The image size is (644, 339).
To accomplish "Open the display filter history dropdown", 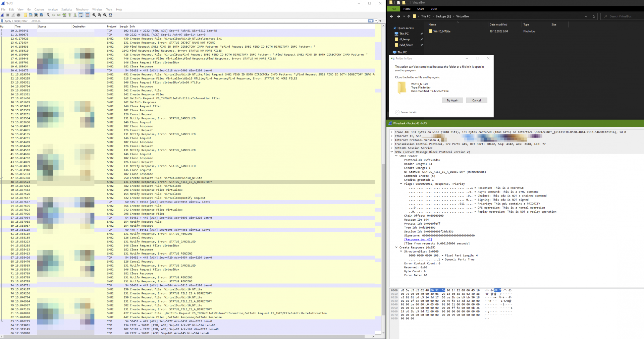I will (376, 21).
